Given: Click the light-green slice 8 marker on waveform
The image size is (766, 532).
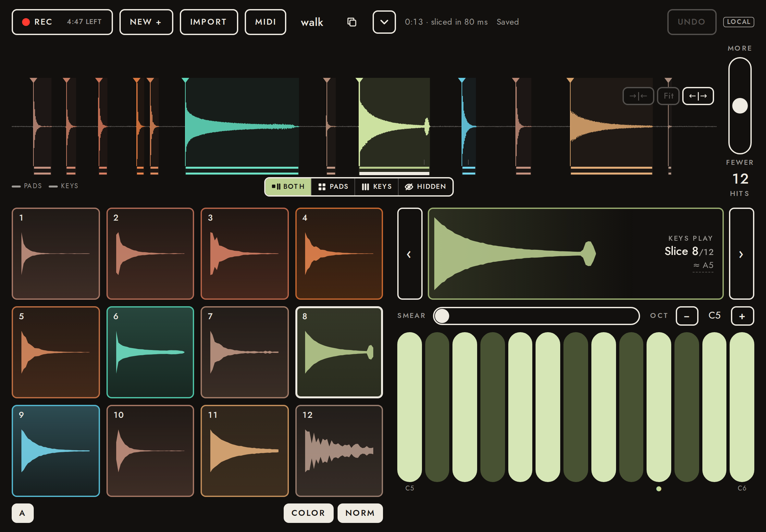Looking at the screenshot, I should tap(359, 80).
